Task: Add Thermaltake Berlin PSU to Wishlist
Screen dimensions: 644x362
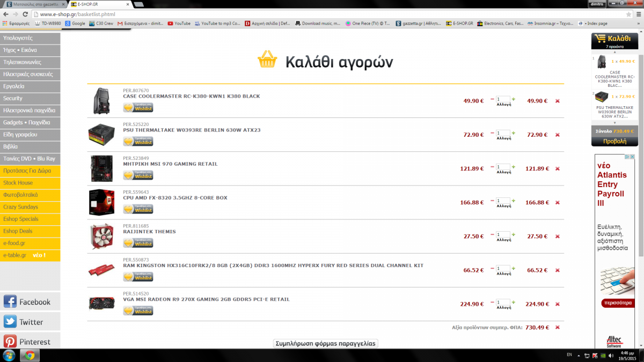Action: (x=138, y=141)
